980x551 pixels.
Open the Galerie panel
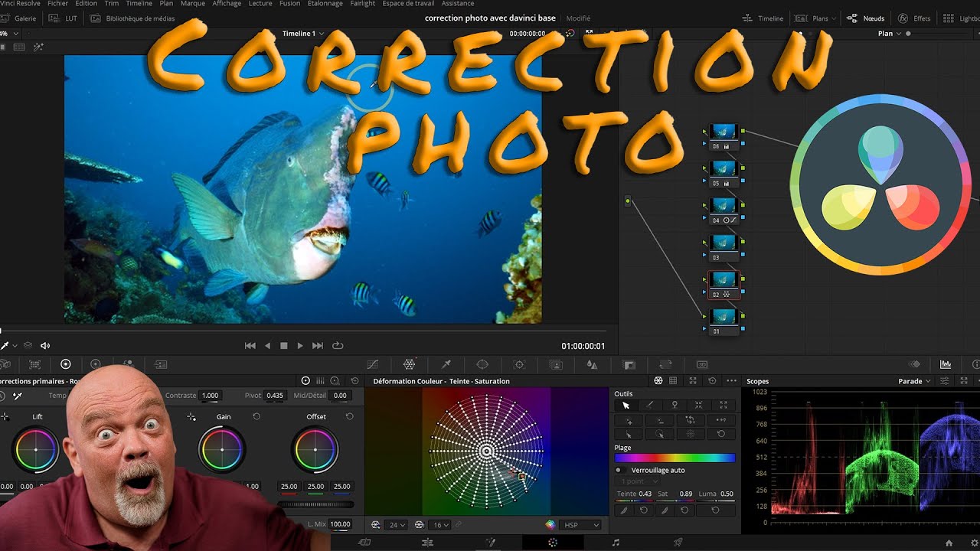[20, 18]
